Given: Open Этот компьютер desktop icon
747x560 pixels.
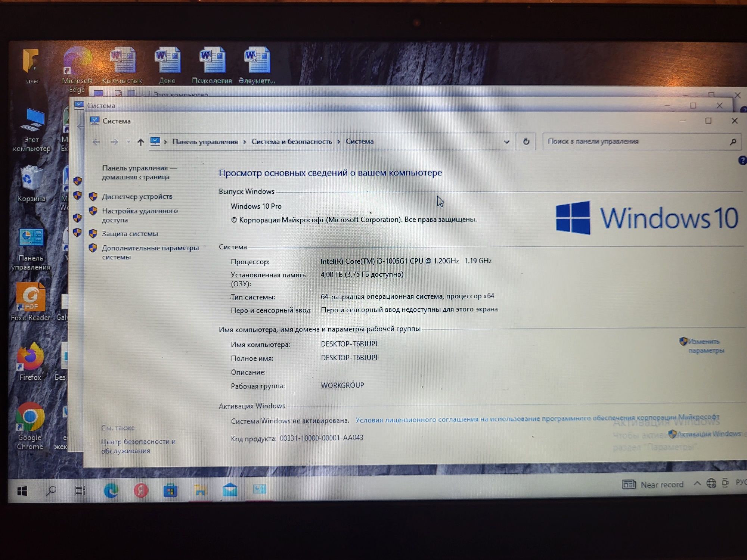Looking at the screenshot, I should 32,130.
